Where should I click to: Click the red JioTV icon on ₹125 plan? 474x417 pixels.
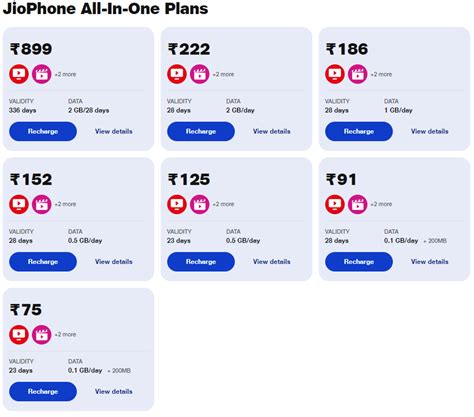click(x=177, y=204)
